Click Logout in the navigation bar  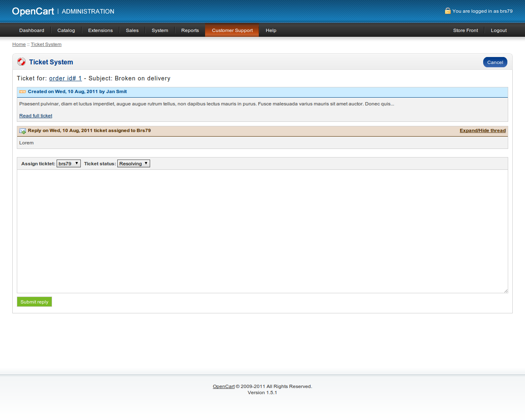pos(499,30)
